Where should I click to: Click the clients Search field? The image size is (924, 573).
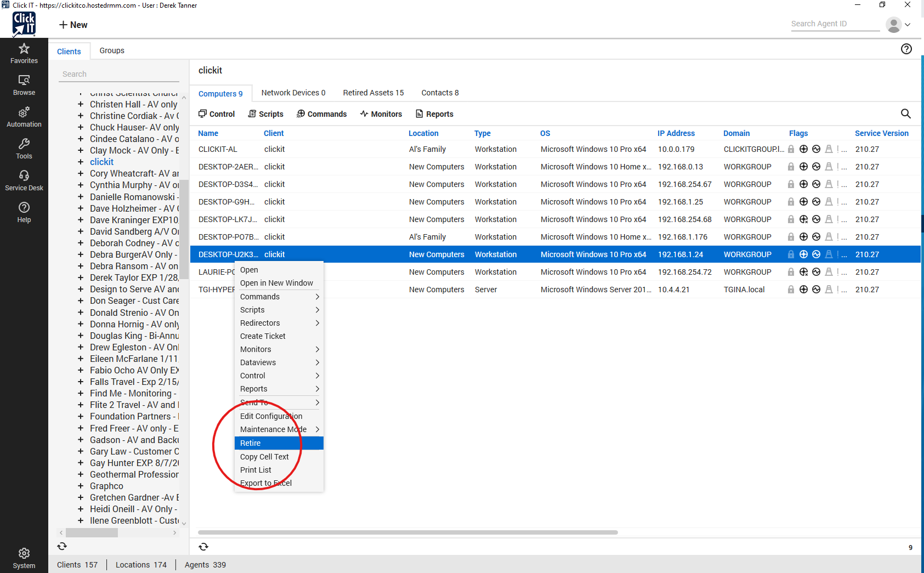119,74
